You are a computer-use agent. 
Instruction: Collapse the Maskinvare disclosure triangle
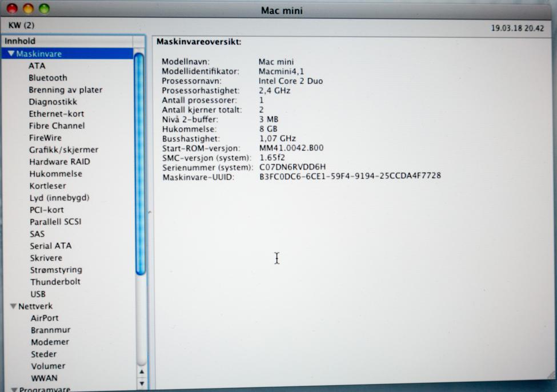tap(11, 54)
